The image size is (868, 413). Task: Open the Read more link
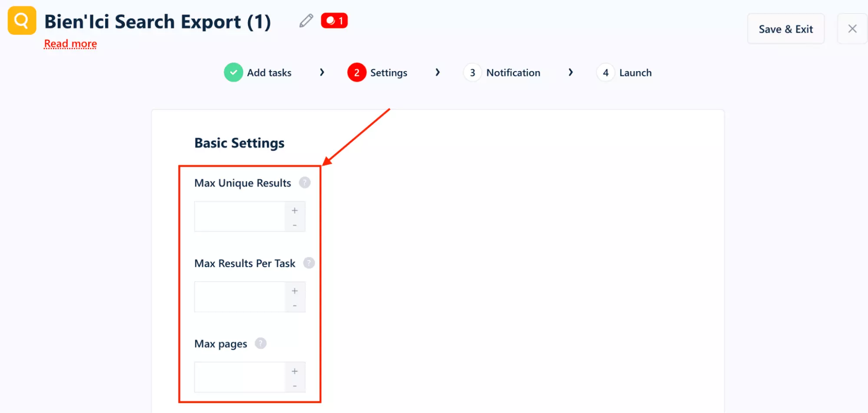[70, 43]
